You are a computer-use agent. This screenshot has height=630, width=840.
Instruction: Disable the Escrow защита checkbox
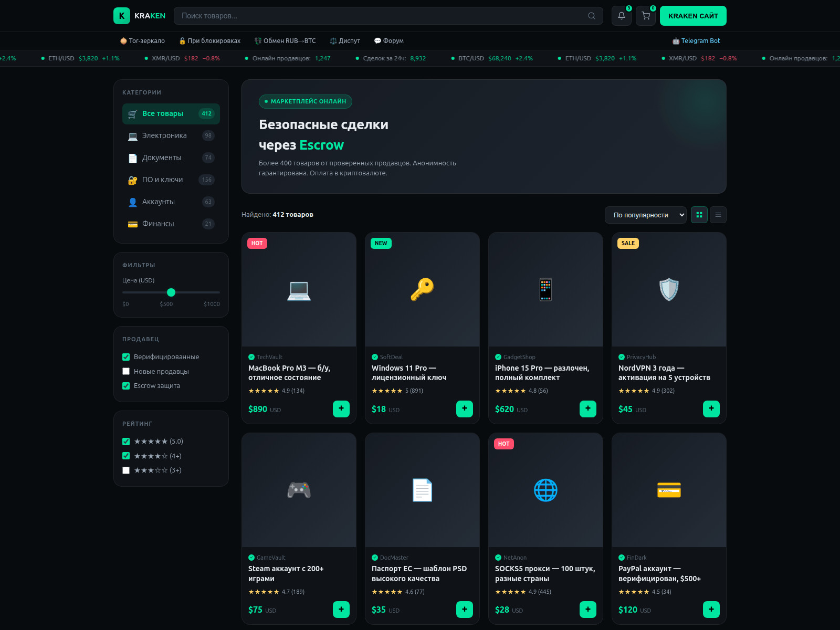(x=126, y=386)
